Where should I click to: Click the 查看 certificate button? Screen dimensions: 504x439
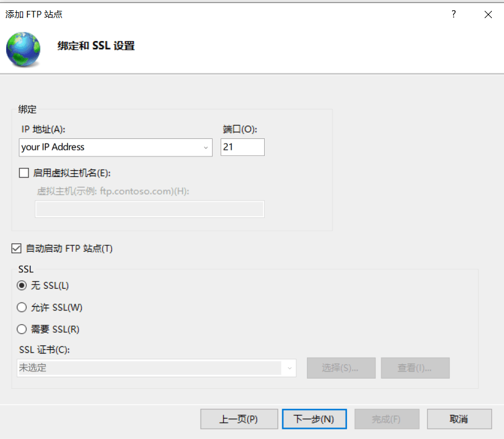(x=415, y=368)
